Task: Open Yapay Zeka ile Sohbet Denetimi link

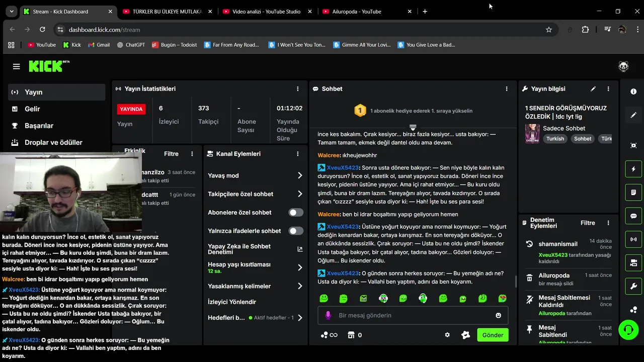Action: point(256,249)
